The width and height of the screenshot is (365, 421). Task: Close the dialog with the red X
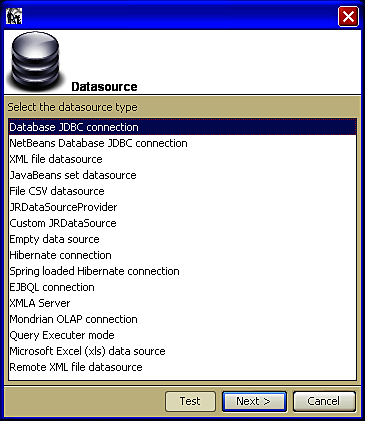click(348, 16)
